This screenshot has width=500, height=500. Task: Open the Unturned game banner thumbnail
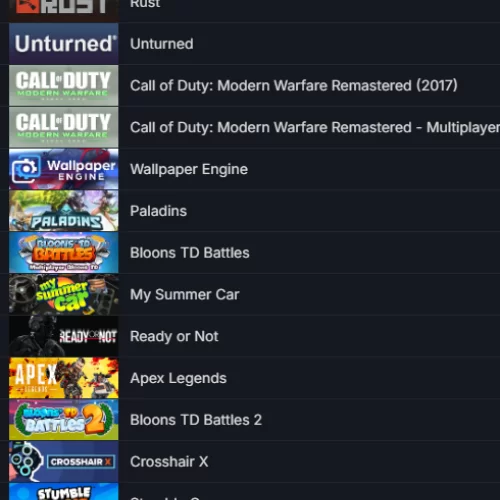(x=64, y=44)
